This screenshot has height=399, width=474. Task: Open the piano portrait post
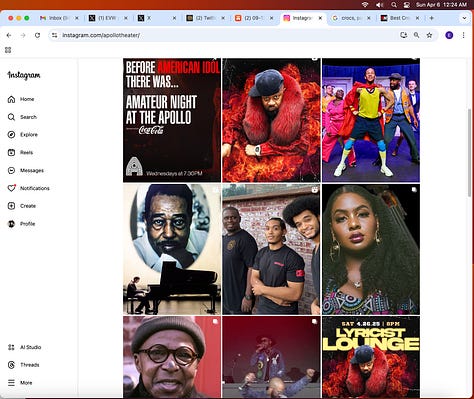tap(172, 249)
